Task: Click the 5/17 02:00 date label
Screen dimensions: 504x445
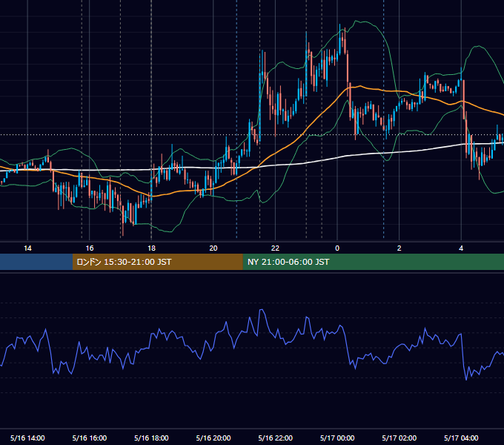Action: coord(399,438)
